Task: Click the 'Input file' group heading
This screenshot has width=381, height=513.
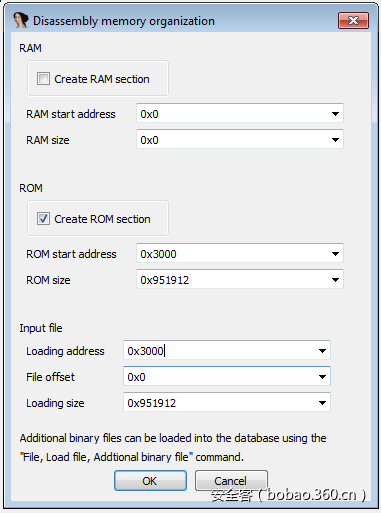Action: (41, 328)
